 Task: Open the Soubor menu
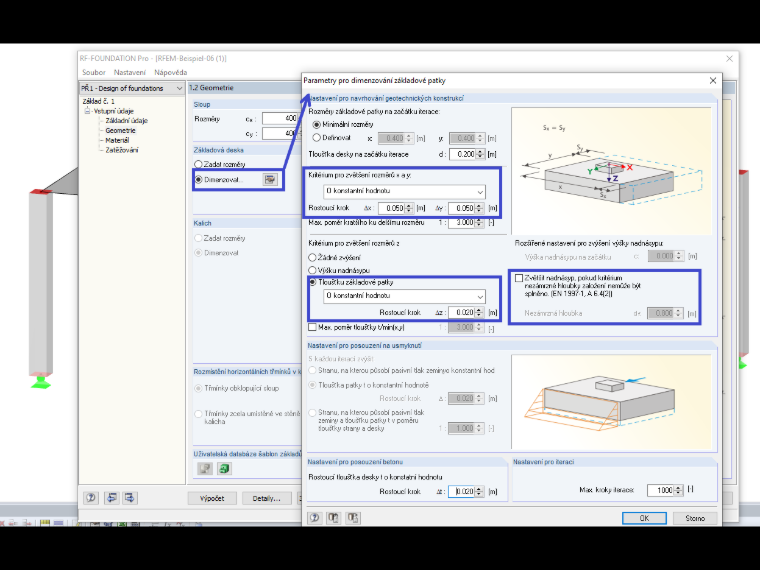pyautogui.click(x=94, y=72)
